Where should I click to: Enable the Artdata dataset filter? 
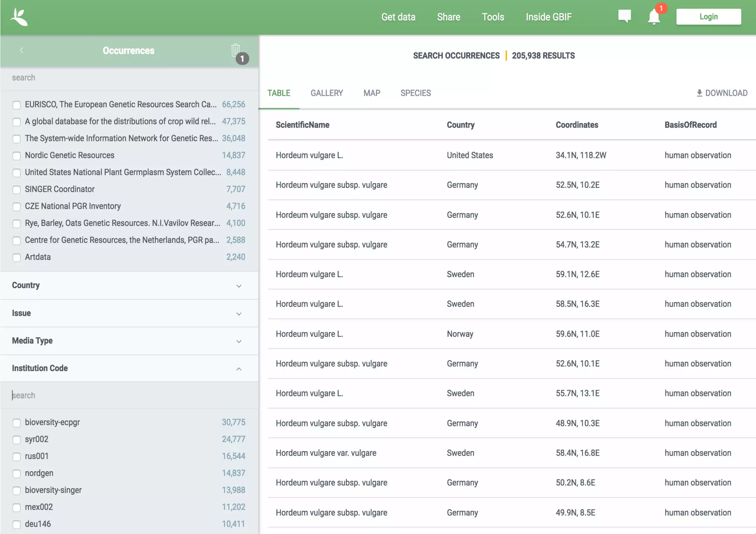(17, 258)
